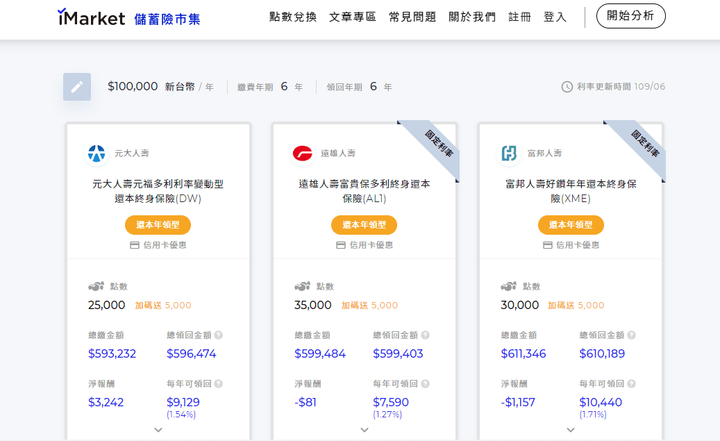720x441 pixels.
Task: Expand details of 遠雄人壽 card
Action: [x=365, y=430]
